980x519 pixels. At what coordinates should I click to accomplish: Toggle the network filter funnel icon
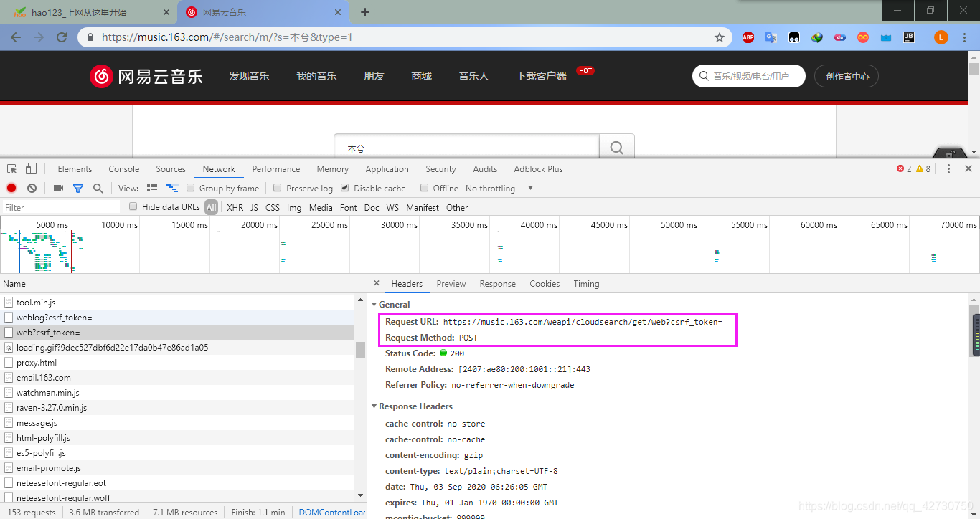coord(78,188)
